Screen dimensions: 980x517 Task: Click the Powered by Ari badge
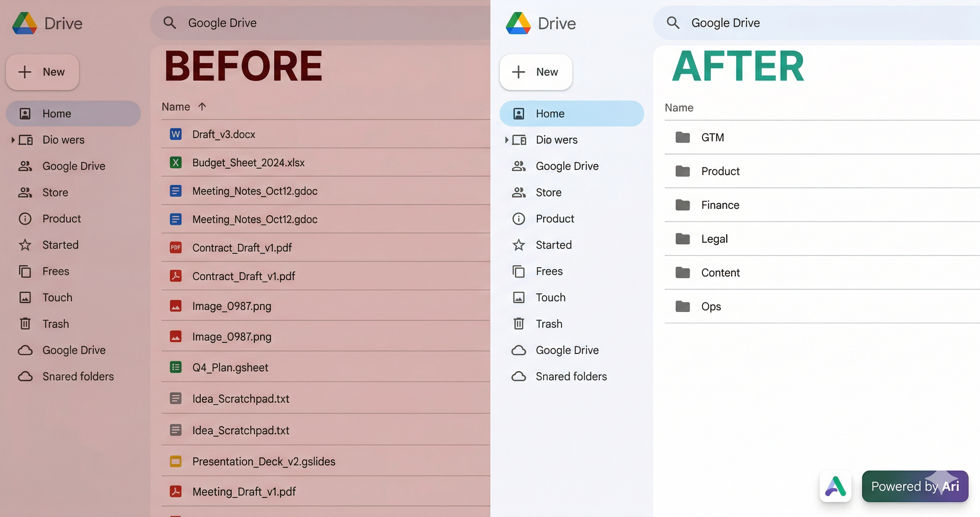[x=915, y=486]
